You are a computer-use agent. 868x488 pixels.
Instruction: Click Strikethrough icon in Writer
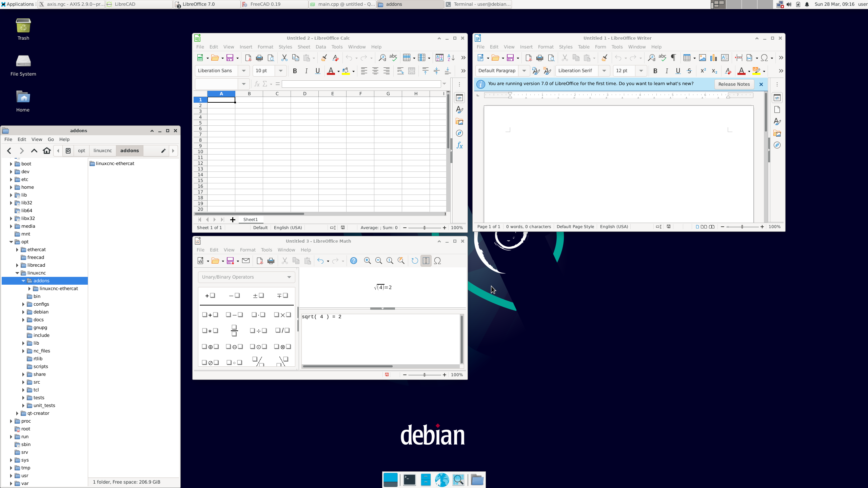[689, 71]
